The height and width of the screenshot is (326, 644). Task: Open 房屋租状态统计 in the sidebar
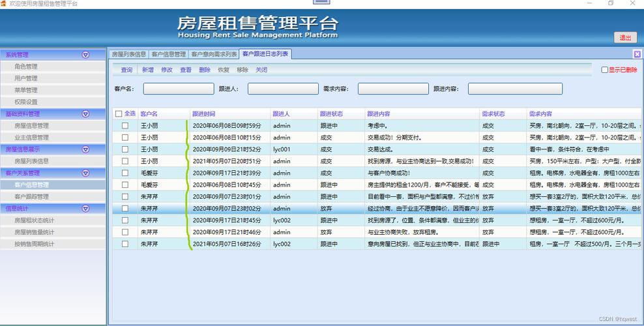53,220
